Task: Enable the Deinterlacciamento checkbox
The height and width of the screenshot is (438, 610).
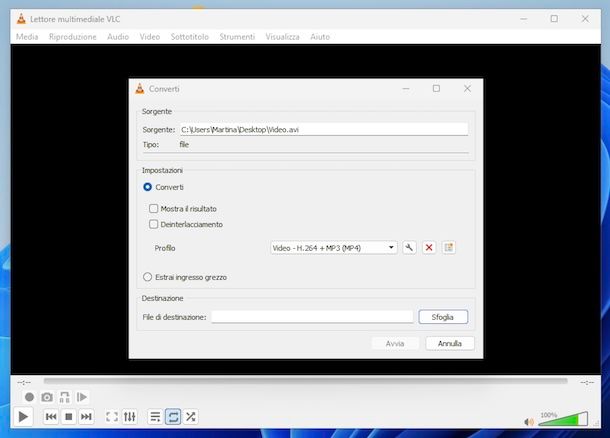Action: [x=153, y=224]
